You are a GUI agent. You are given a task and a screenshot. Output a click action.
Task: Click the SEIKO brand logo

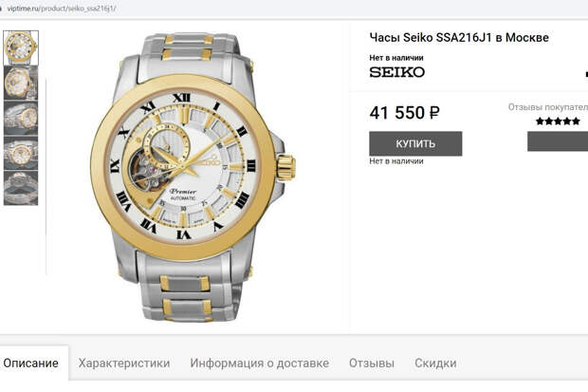[396, 72]
